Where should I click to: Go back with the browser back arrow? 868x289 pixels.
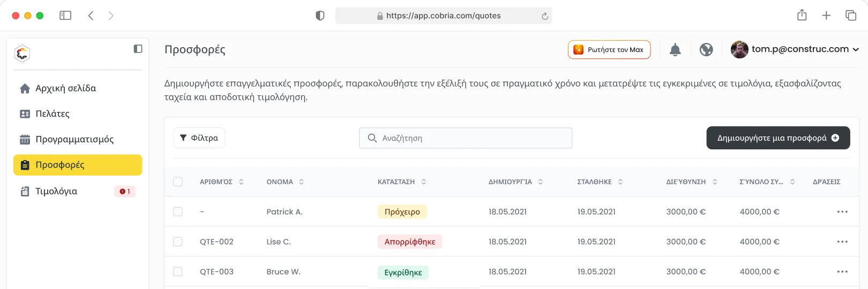coord(91,16)
